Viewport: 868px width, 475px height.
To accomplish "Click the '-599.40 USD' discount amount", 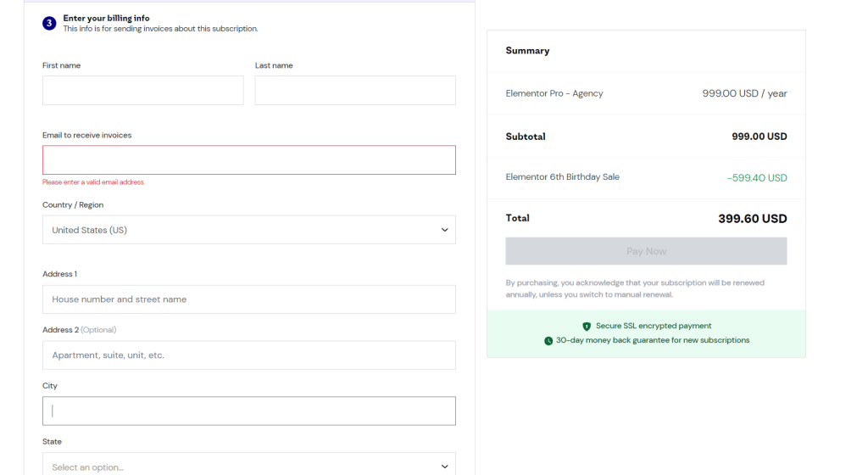I will (757, 178).
